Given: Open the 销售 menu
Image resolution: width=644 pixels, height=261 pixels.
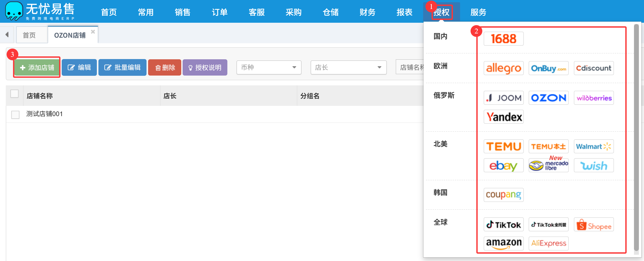Looking at the screenshot, I should click(x=183, y=12).
